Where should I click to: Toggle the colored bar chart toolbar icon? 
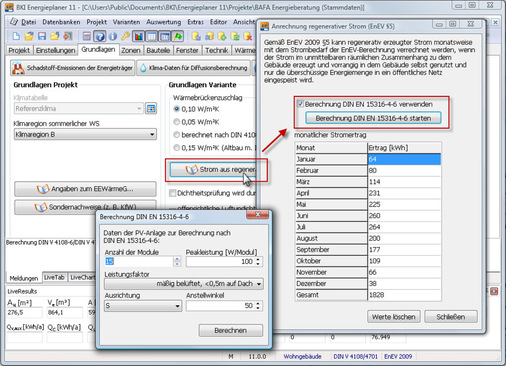[138, 36]
